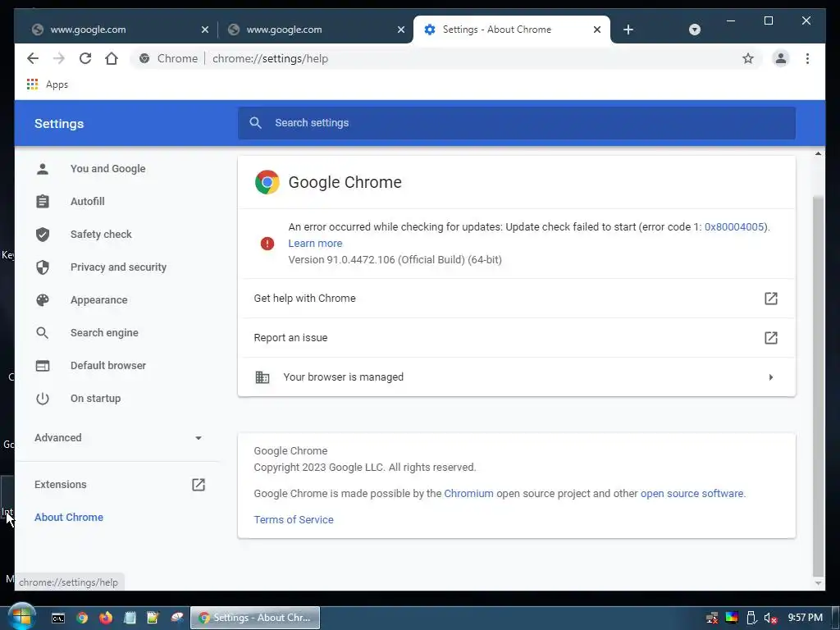
Task: Close the Settings - About Chrome tab
Action: [x=597, y=30]
